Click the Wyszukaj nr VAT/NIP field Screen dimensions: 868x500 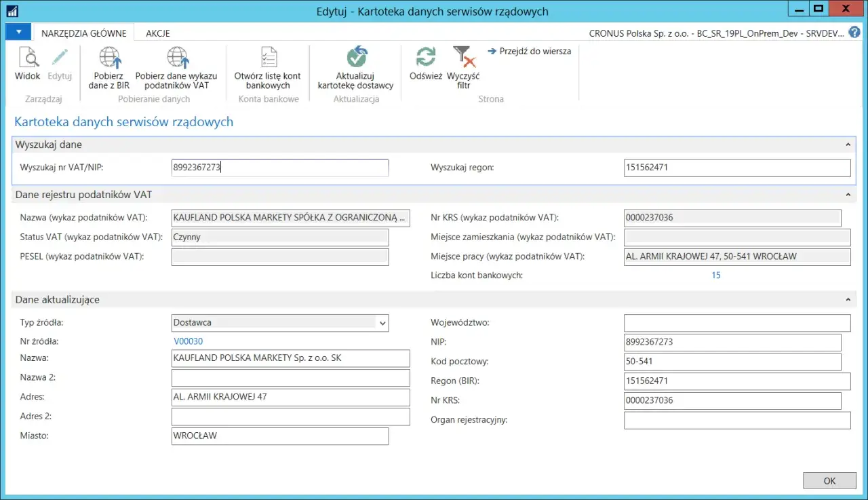280,168
